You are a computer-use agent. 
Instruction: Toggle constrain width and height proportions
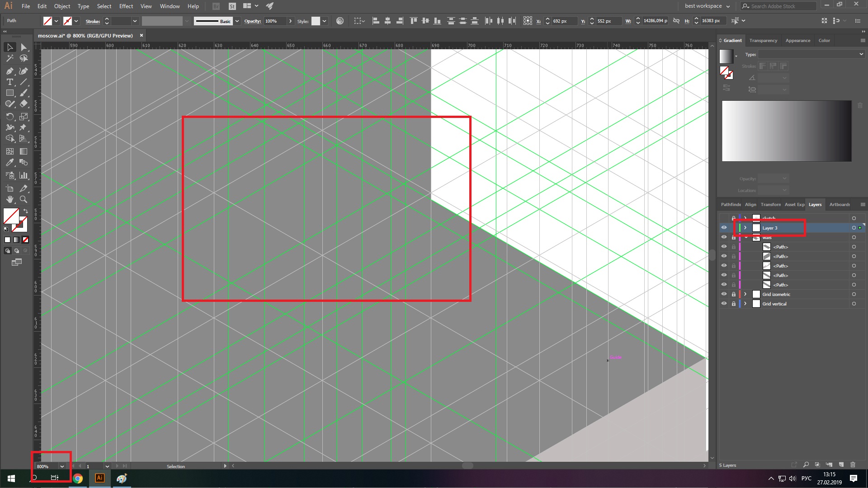tap(676, 21)
